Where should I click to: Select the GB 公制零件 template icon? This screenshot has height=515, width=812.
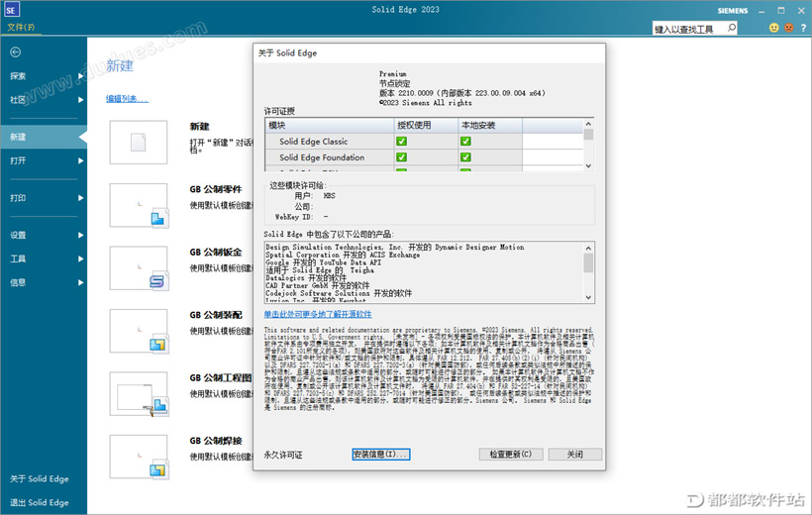[139, 205]
